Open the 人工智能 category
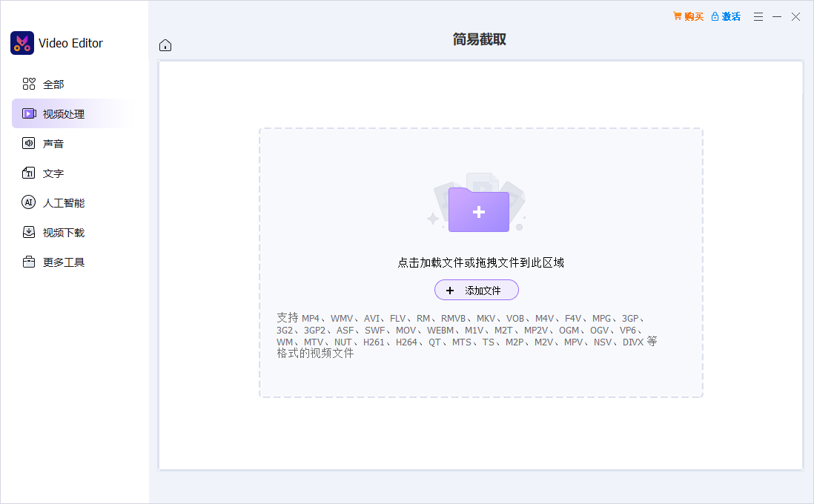 click(x=72, y=202)
